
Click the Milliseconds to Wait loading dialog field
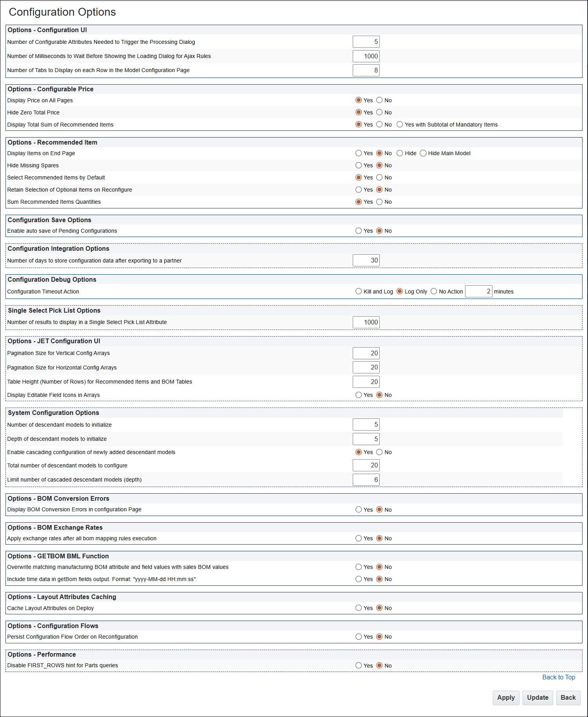point(366,56)
